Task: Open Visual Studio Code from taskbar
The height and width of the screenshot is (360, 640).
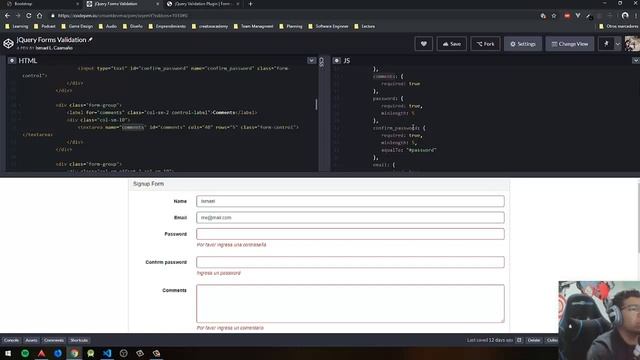Action: [x=107, y=353]
